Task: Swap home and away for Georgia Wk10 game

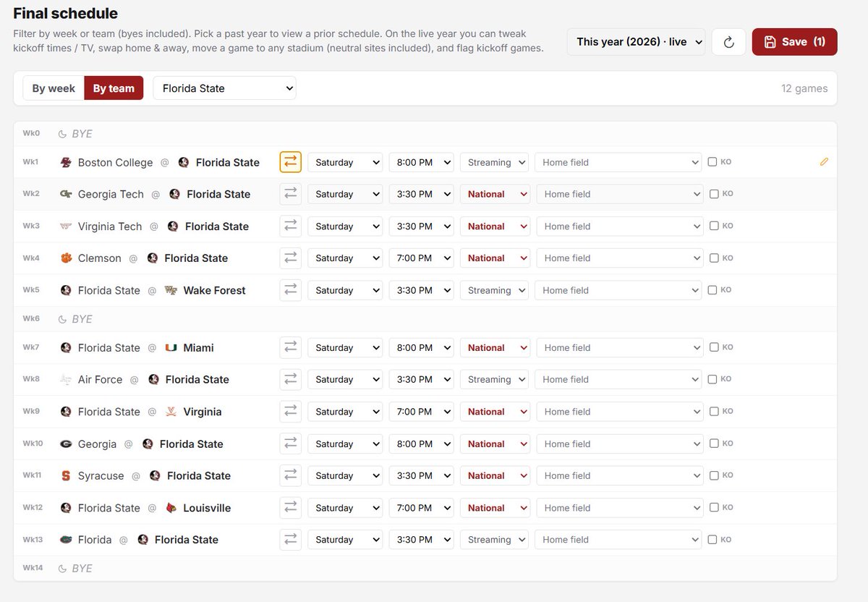Action: [x=291, y=444]
